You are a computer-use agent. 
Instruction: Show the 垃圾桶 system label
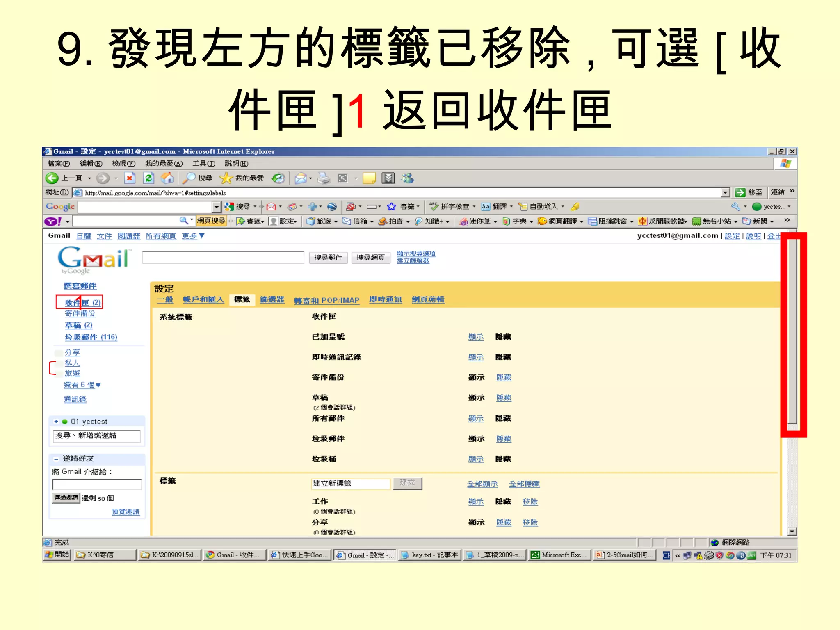(x=476, y=459)
